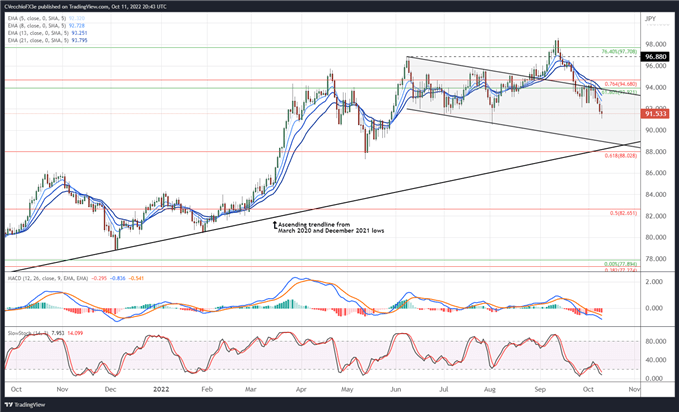Click the red 91.533 current price tag
The height and width of the screenshot is (412, 679).
click(x=656, y=114)
